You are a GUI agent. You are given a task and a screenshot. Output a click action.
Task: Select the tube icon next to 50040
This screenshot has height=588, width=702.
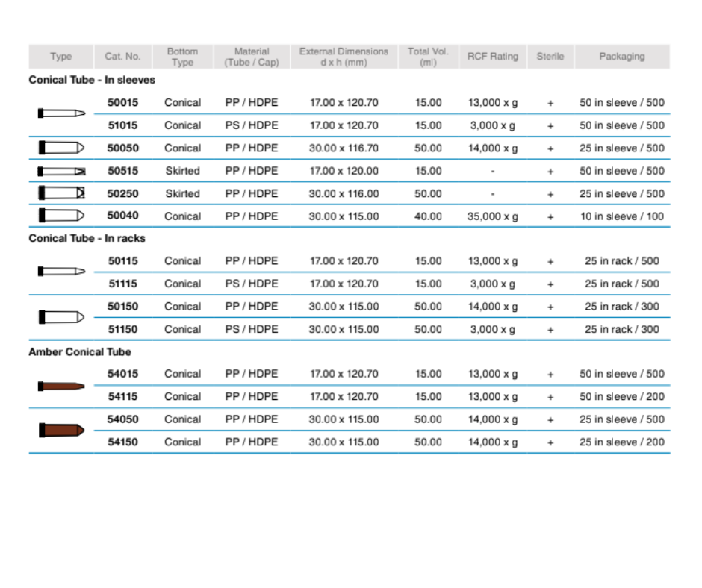click(61, 216)
